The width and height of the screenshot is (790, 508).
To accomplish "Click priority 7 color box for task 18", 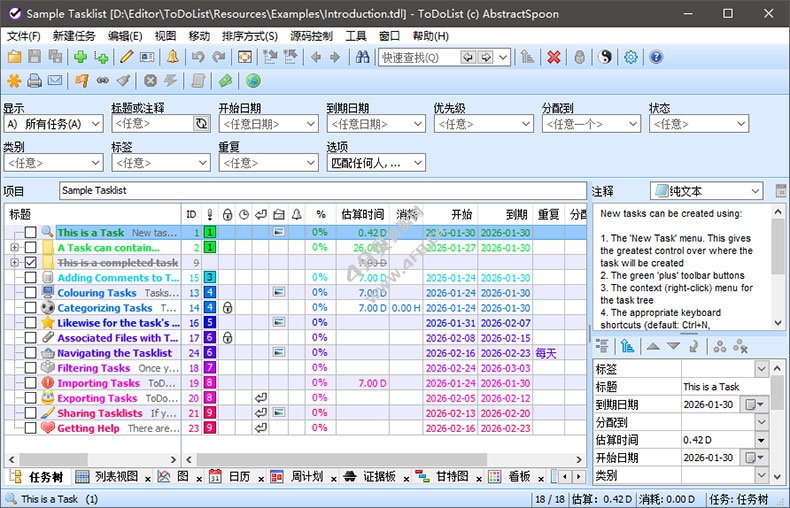I will pyautogui.click(x=210, y=368).
